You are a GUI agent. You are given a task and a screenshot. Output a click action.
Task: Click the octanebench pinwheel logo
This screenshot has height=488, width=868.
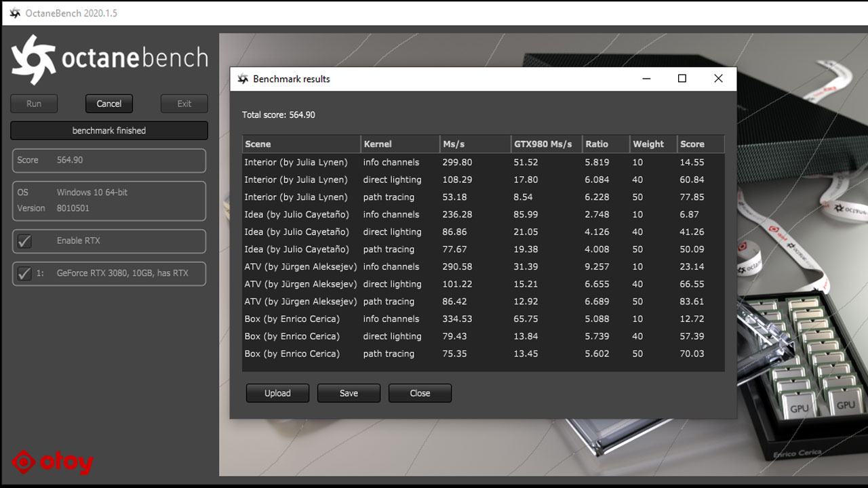tap(33, 60)
